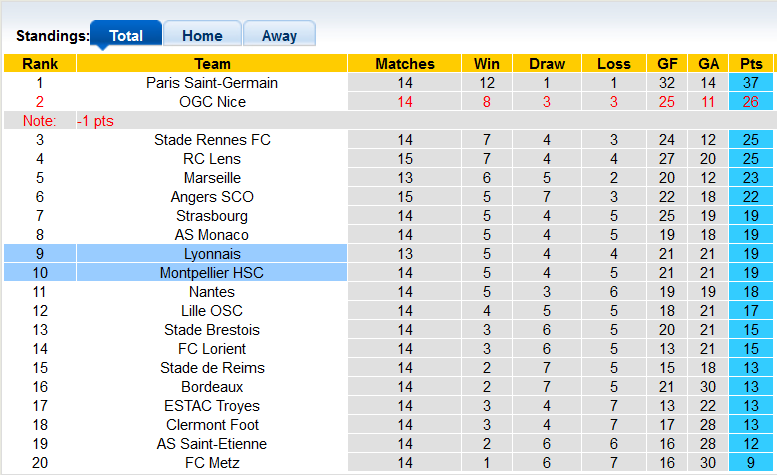Select the FC Metz team link

click(212, 463)
